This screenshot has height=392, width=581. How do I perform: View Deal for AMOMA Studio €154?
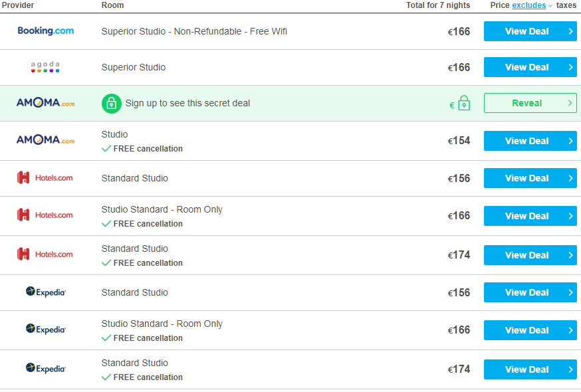[x=530, y=141]
